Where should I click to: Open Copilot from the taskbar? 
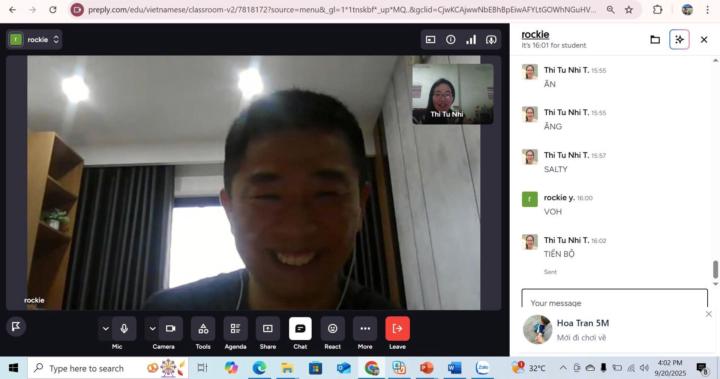point(231,368)
